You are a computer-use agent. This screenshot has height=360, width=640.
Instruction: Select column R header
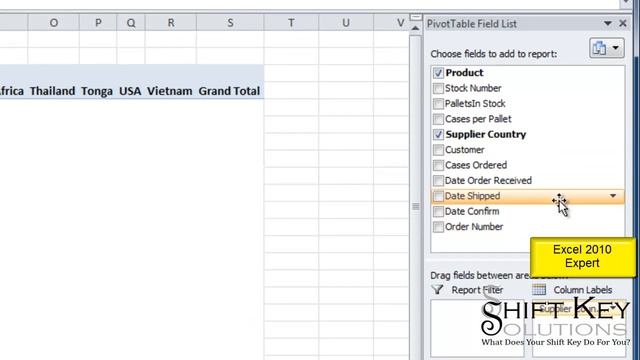(x=171, y=23)
